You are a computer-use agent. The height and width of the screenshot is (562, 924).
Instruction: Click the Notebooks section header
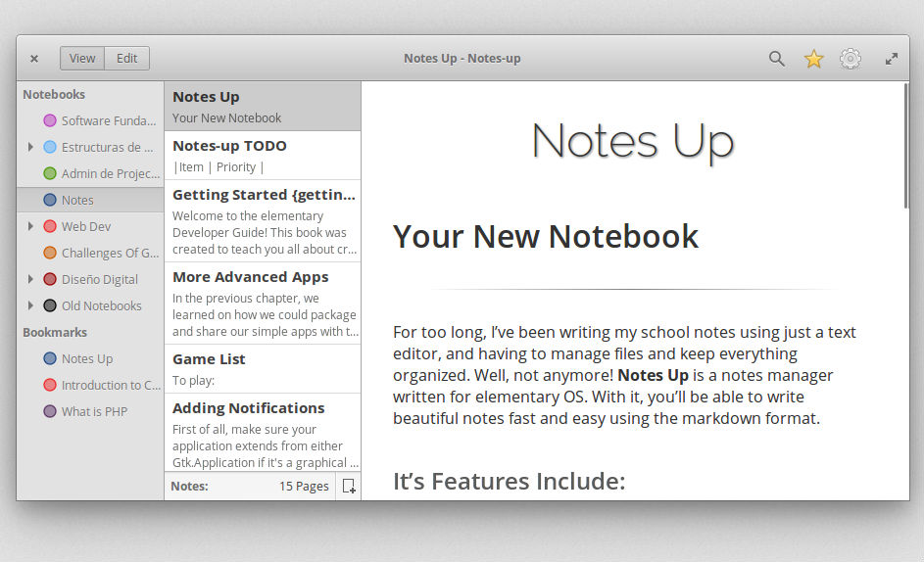(x=54, y=94)
